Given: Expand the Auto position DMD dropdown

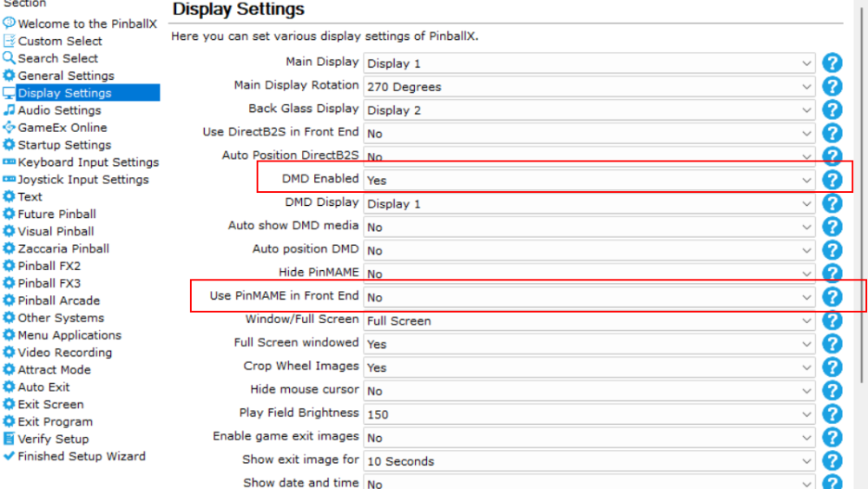Looking at the screenshot, I should (x=589, y=250).
